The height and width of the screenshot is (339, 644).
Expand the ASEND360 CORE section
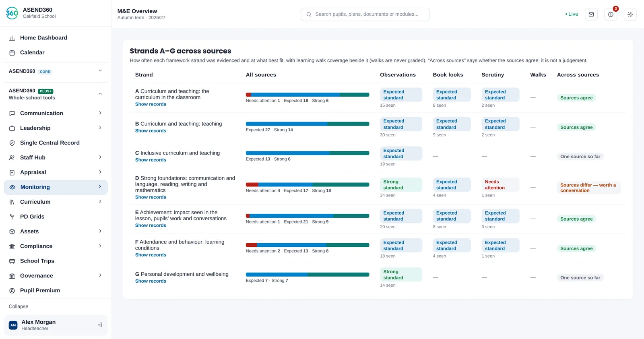click(x=100, y=71)
